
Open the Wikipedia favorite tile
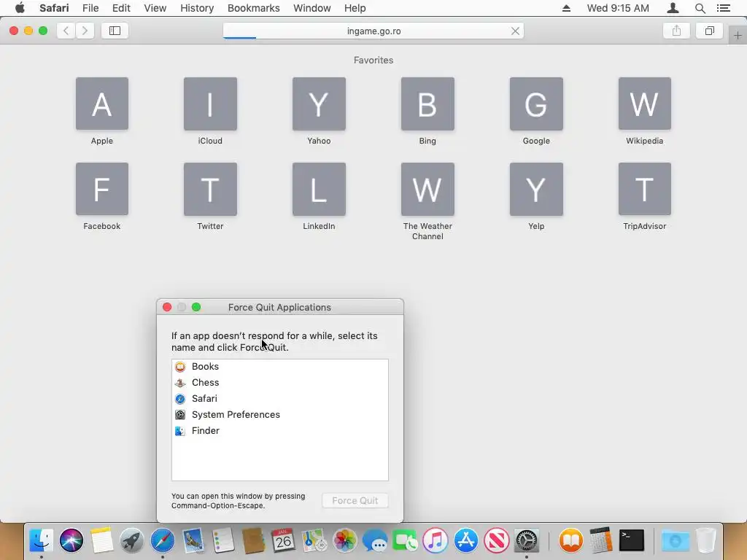click(645, 104)
